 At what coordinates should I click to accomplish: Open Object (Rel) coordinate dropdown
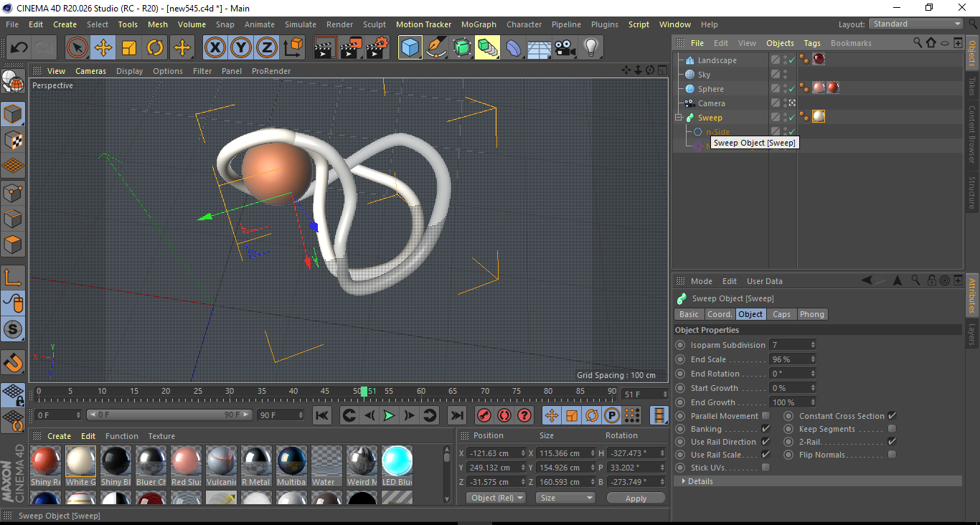[x=496, y=498]
